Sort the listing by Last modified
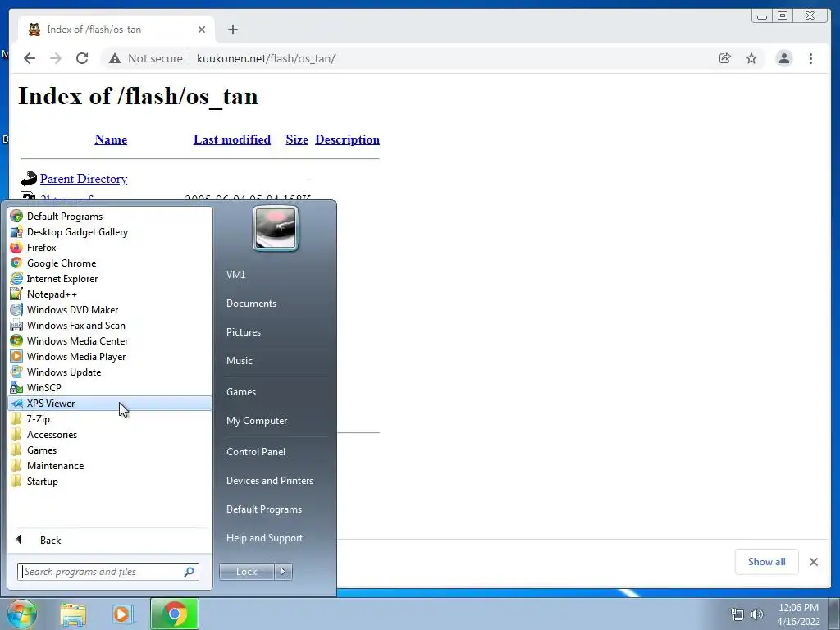Screen dimensions: 840x630 232,139
